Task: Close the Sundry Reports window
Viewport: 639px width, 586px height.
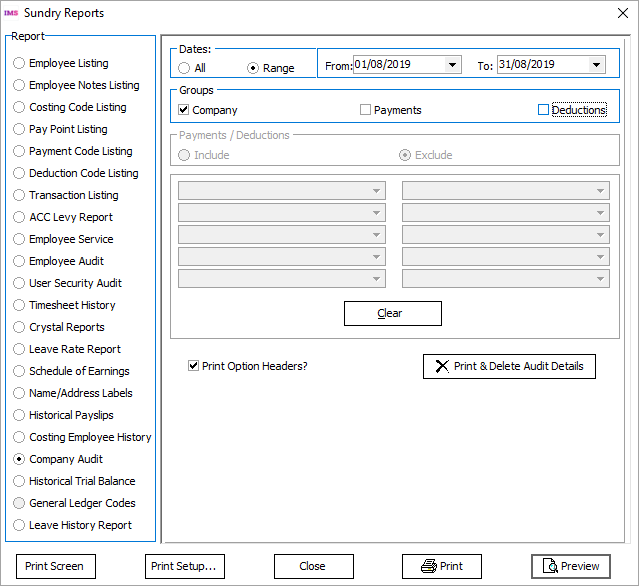Action: pyautogui.click(x=613, y=13)
